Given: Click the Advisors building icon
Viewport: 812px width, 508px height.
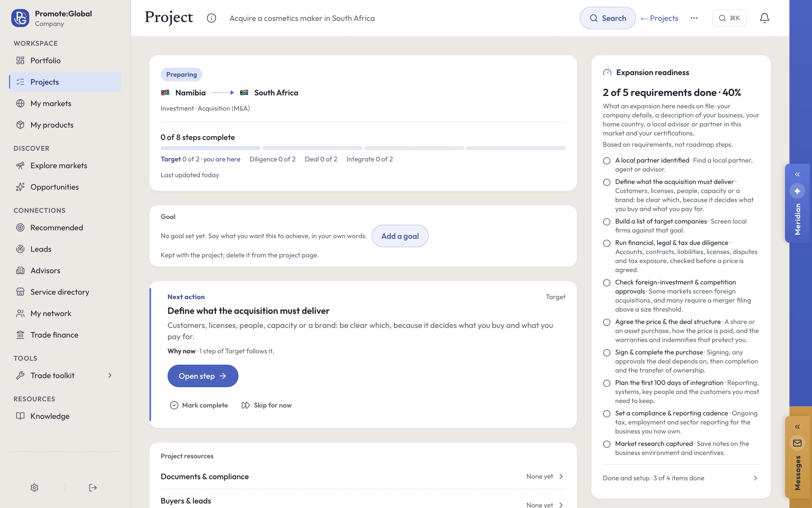Looking at the screenshot, I should [21, 271].
